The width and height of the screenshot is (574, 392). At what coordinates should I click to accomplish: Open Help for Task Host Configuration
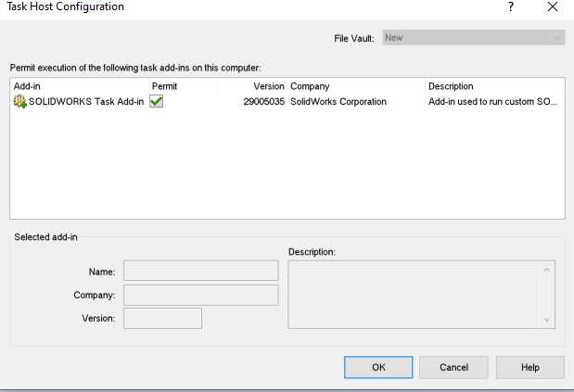tap(529, 367)
